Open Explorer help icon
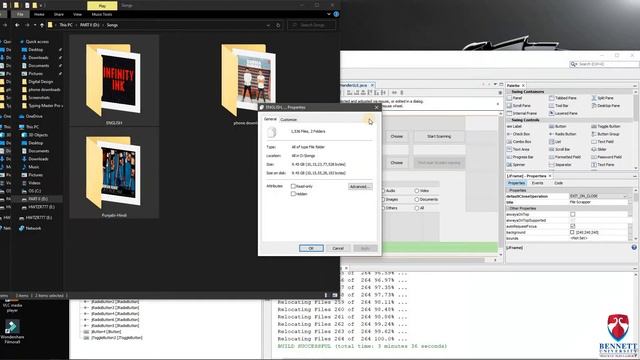The width and height of the screenshot is (640, 360). click(x=336, y=14)
